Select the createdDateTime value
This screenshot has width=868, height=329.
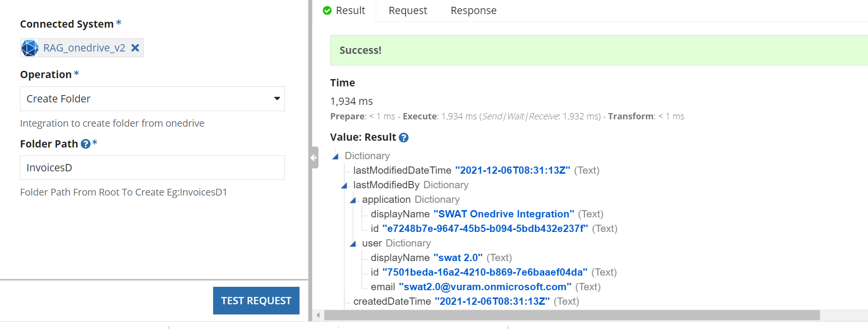pyautogui.click(x=492, y=301)
